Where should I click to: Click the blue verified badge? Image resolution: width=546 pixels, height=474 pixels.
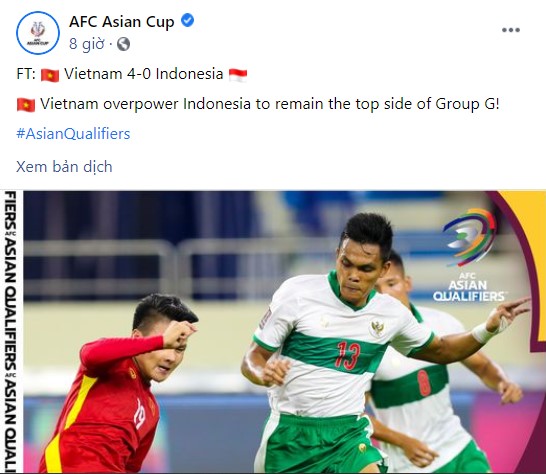(187, 21)
